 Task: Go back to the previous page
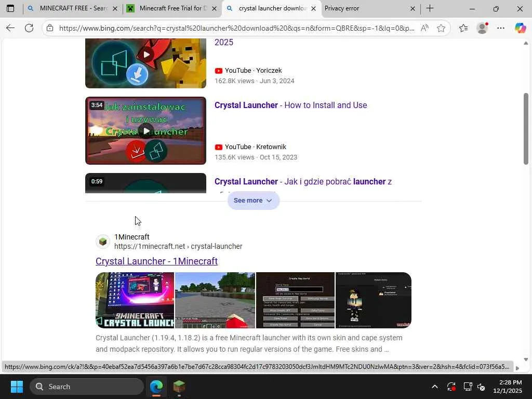tap(10, 28)
